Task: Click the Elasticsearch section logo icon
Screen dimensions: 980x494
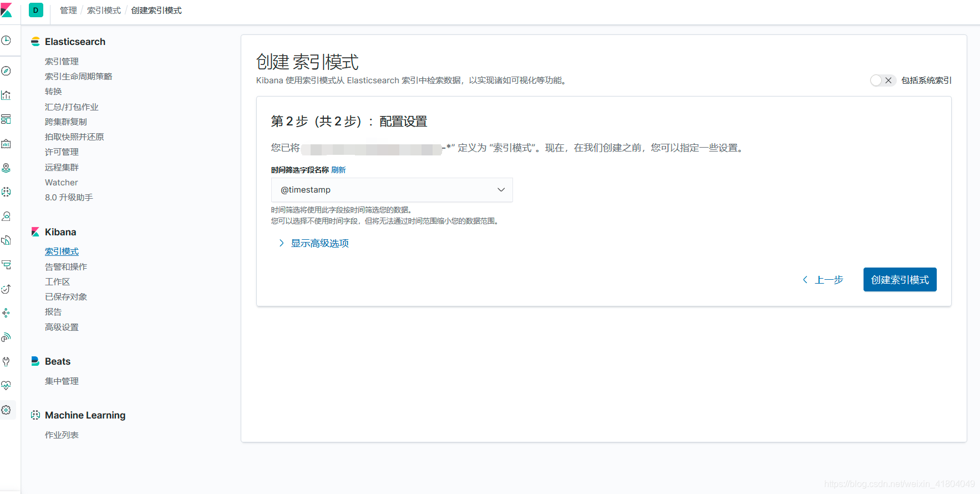Action: pos(35,42)
